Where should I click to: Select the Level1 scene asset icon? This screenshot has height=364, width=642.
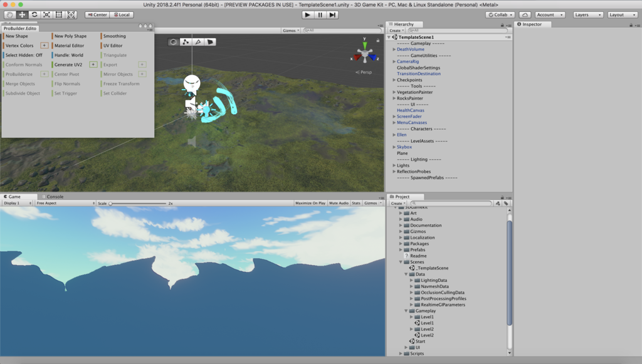[x=418, y=323]
